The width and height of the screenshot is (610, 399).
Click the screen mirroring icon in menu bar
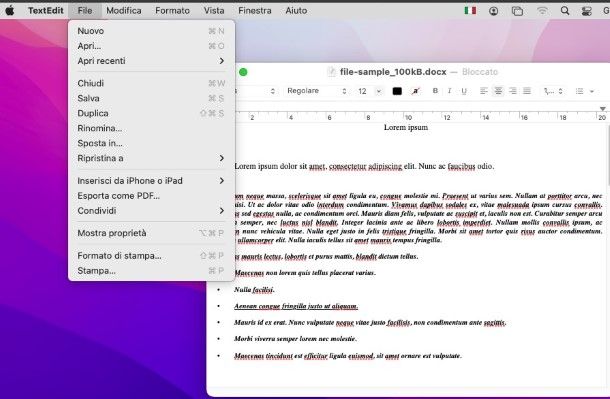(x=517, y=11)
